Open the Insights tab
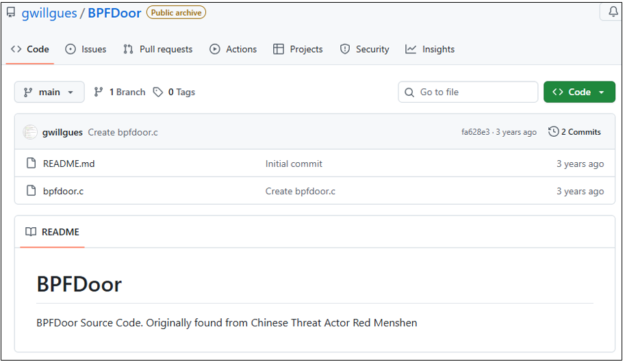 coord(430,49)
